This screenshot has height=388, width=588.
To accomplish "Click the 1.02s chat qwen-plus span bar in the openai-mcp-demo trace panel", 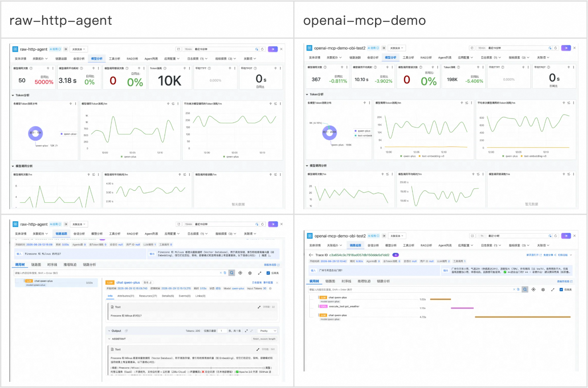I will (440, 299).
